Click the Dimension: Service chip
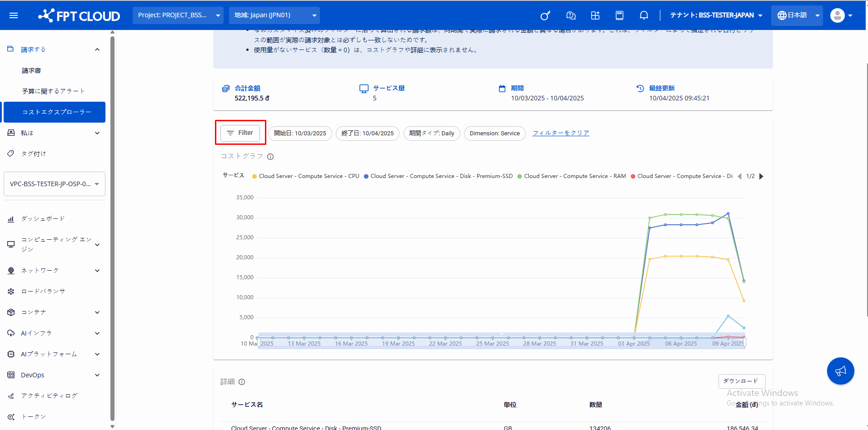 click(495, 133)
